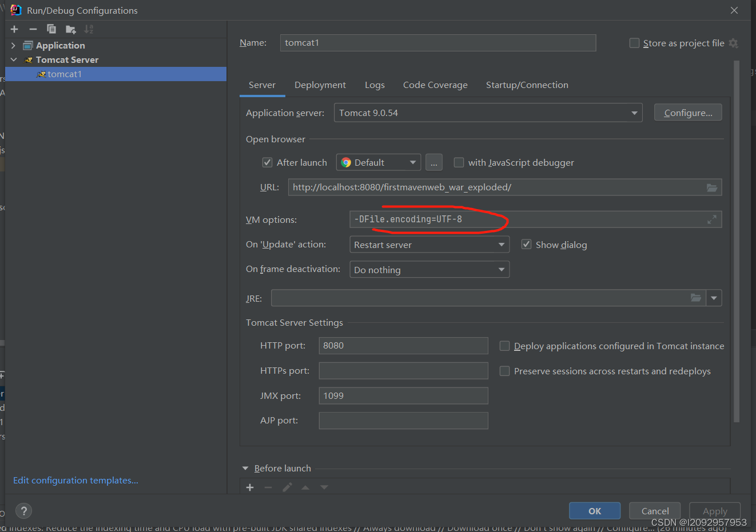Browse for the URL using the folder icon
Screen dimensions: 756x532
pyautogui.click(x=712, y=187)
